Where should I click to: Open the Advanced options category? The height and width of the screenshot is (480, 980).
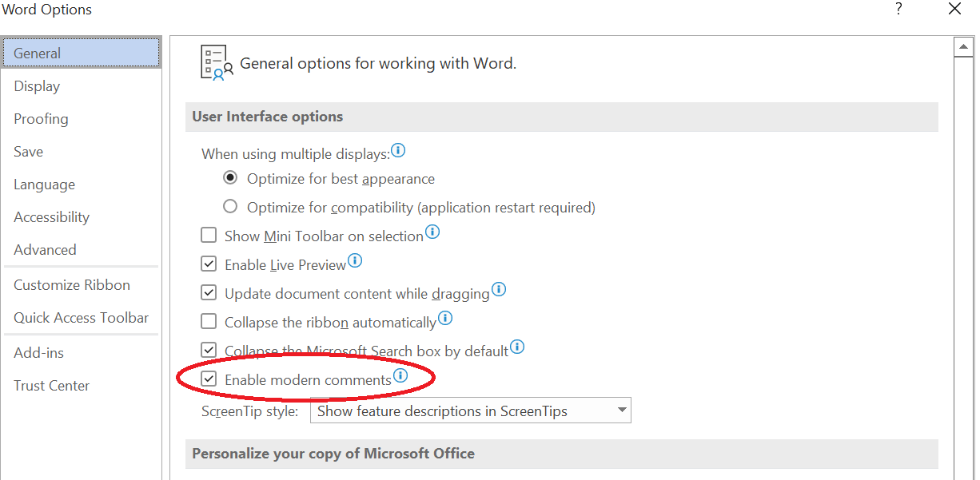pos(81,250)
